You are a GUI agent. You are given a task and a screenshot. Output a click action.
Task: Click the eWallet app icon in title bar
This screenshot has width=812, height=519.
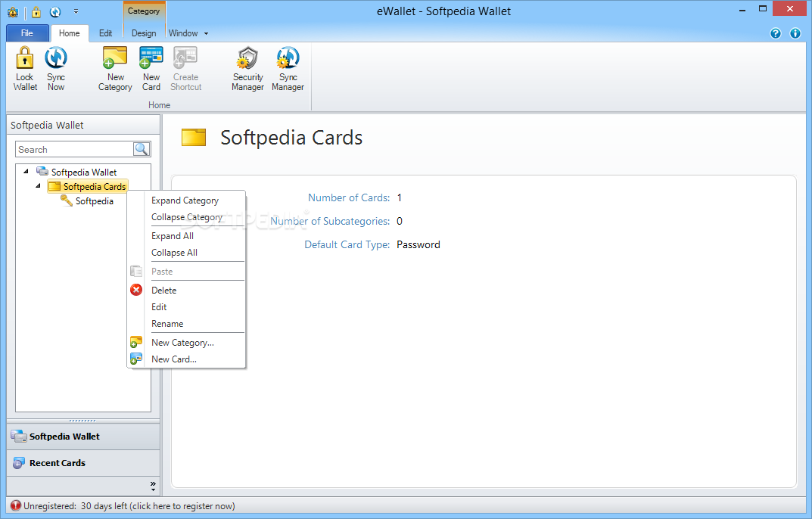point(13,12)
